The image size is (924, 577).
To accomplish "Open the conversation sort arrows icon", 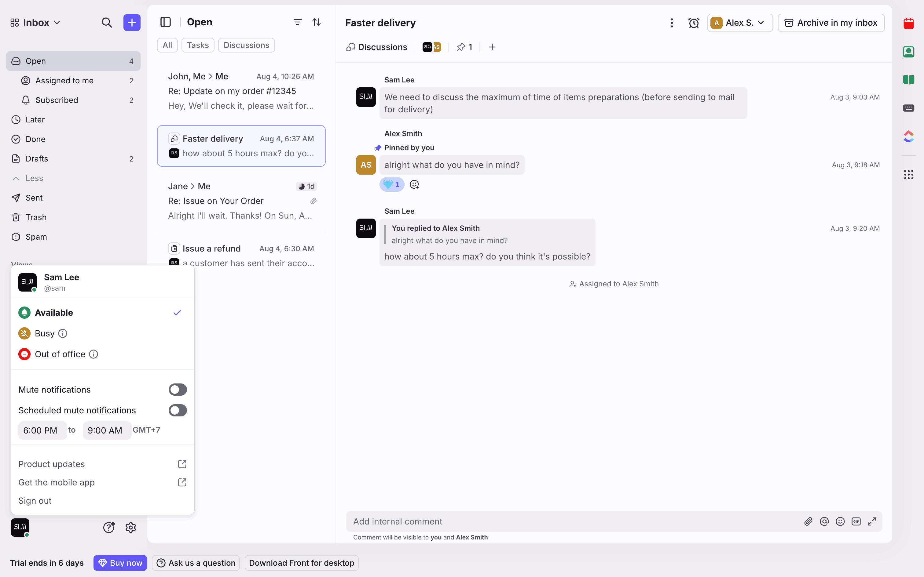I will click(316, 22).
